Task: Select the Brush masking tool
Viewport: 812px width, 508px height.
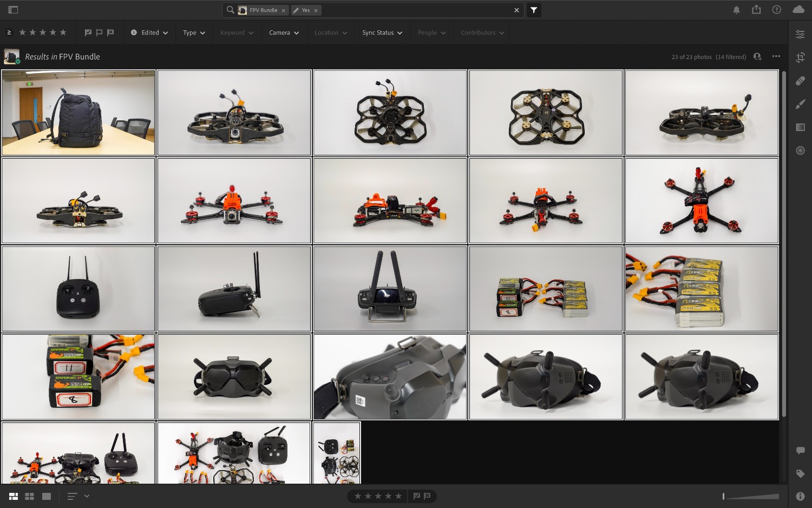Action: [800, 104]
